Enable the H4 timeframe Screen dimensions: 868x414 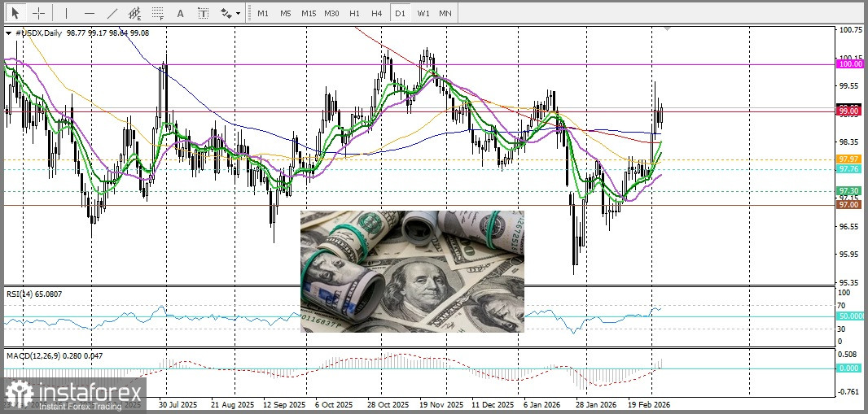tap(376, 14)
